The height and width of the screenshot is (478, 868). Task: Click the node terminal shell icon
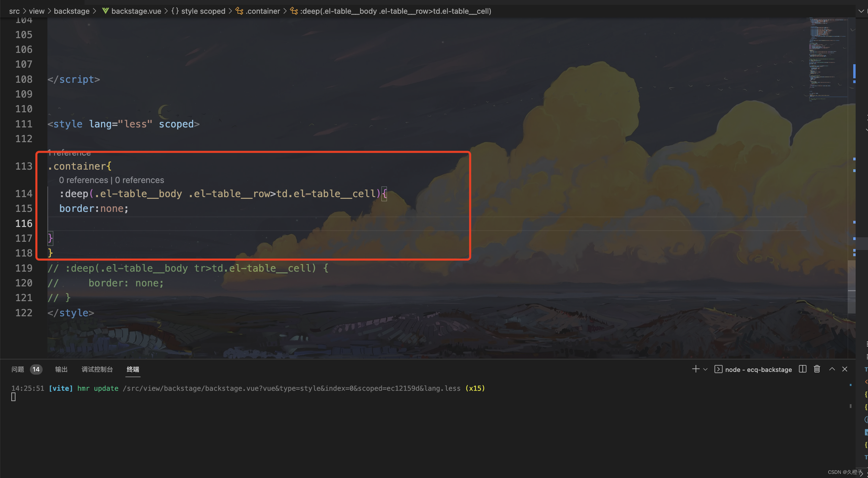[x=718, y=369]
